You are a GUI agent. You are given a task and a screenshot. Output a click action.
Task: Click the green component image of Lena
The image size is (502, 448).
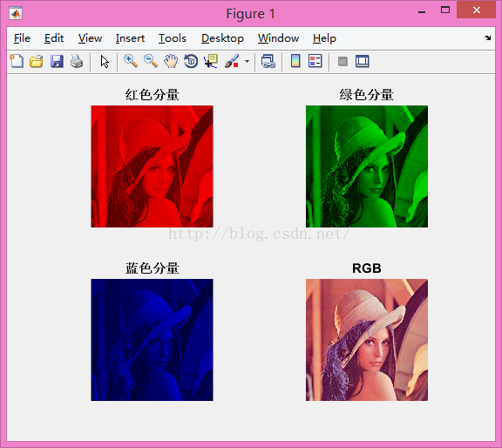coord(367,166)
